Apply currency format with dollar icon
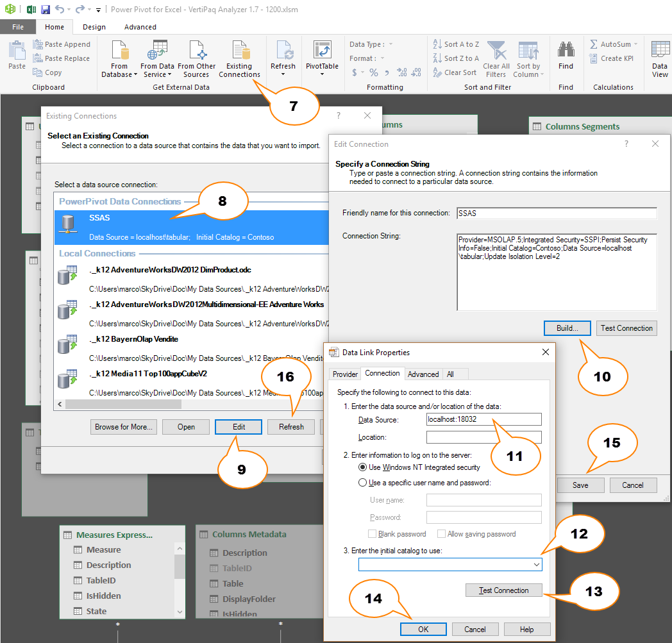This screenshot has width=672, height=643. (x=355, y=72)
